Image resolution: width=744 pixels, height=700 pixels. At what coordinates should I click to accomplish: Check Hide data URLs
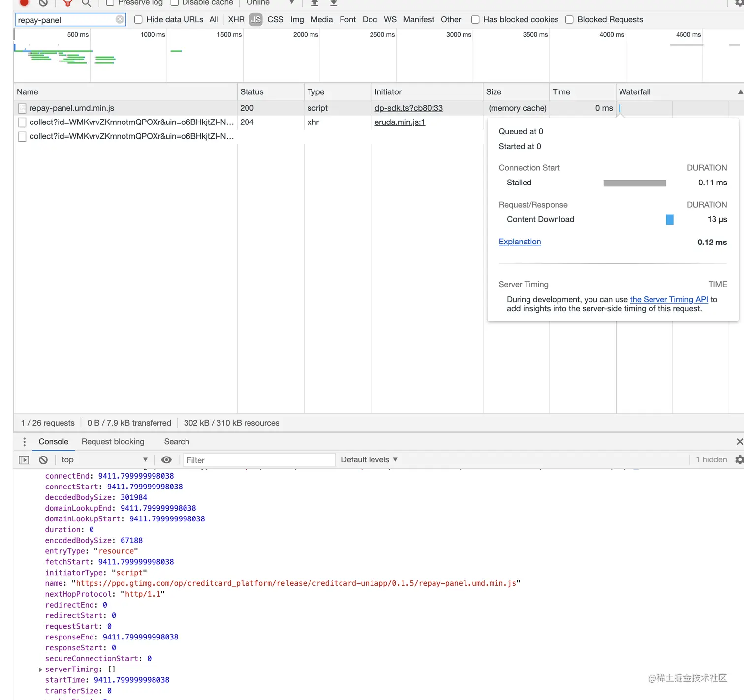[x=138, y=20]
